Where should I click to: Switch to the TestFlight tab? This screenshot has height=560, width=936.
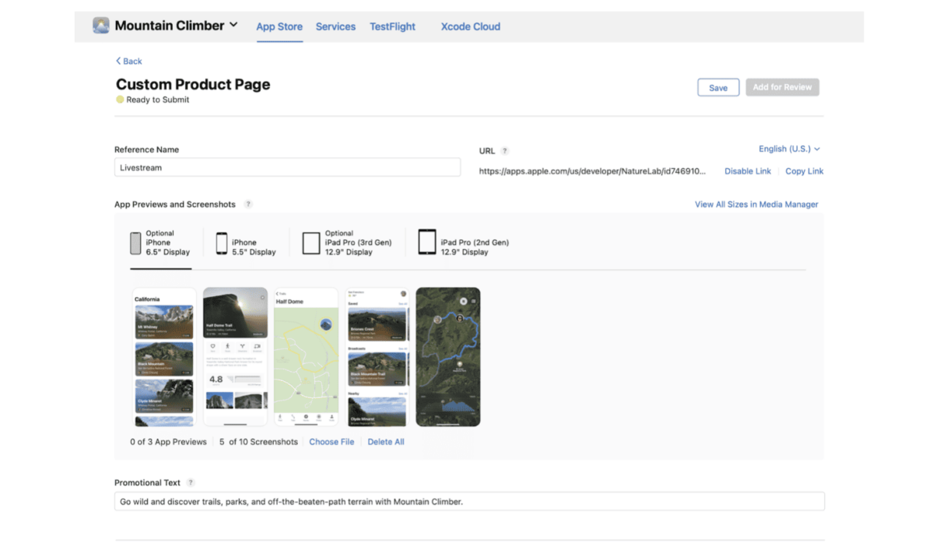pyautogui.click(x=392, y=26)
